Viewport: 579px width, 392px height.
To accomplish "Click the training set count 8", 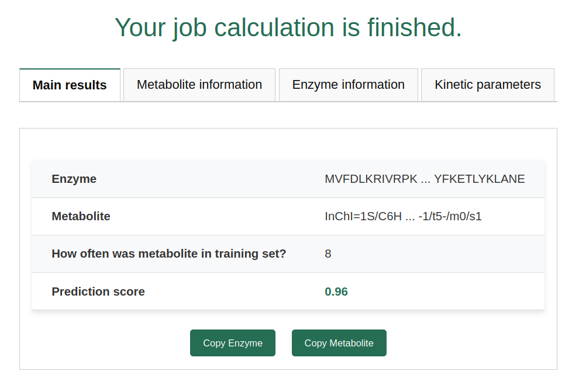I will click(328, 254).
